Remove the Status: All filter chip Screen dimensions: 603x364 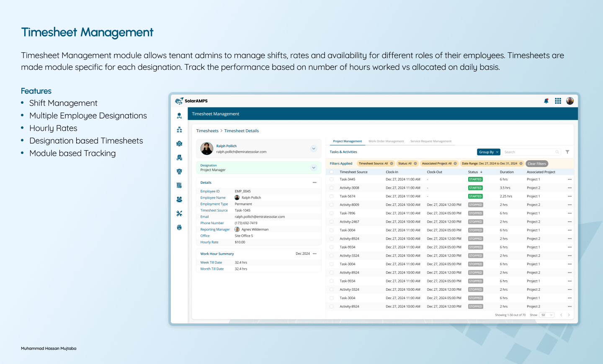[415, 163]
